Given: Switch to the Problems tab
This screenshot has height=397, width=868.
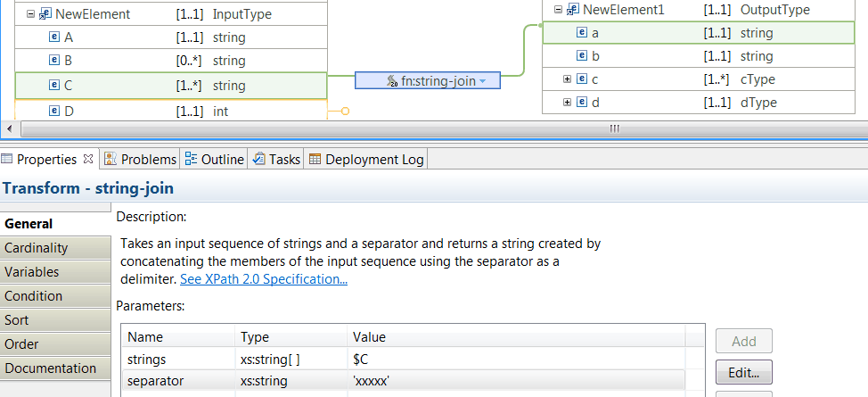Looking at the screenshot, I should click(140, 160).
